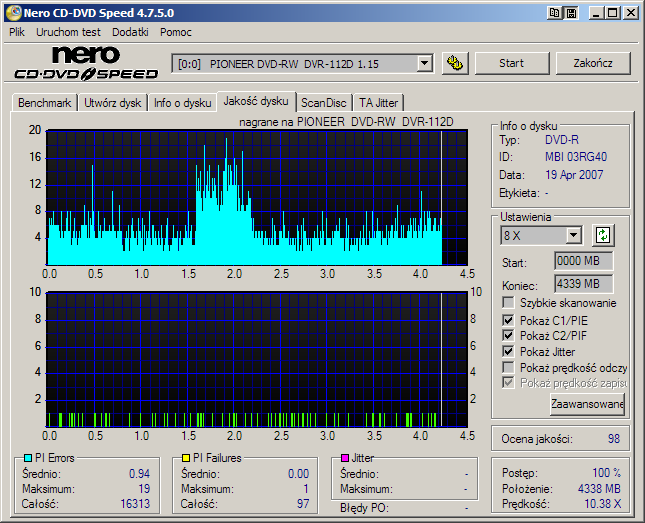Open the Uruchom test menu
Screen dimensions: 645x523
pyautogui.click(x=68, y=32)
